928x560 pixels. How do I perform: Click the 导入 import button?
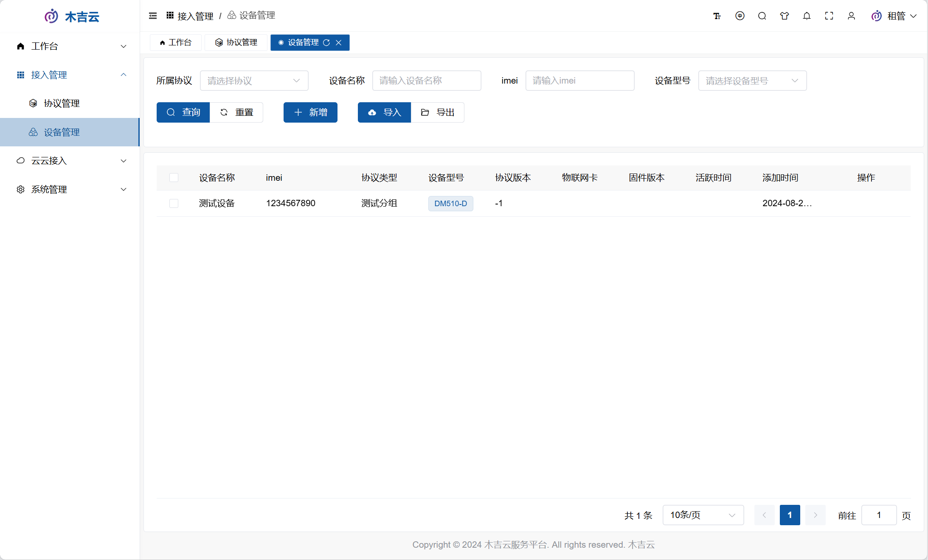[384, 112]
